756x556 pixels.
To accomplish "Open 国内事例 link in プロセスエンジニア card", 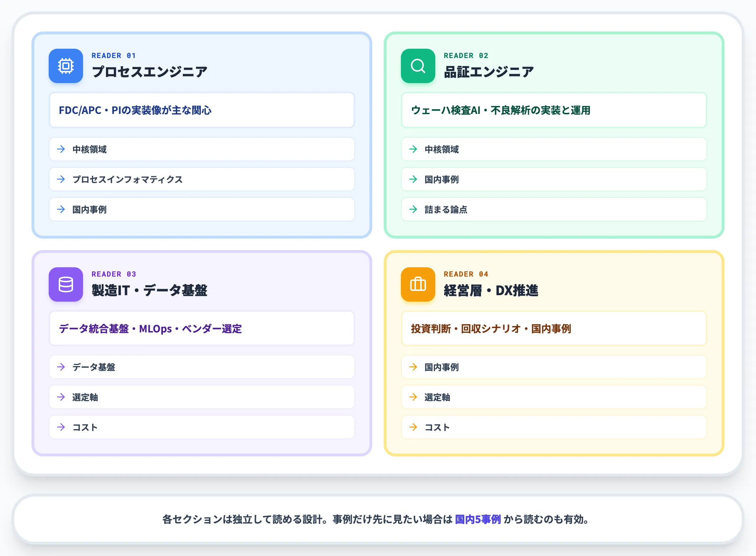I will pyautogui.click(x=202, y=209).
